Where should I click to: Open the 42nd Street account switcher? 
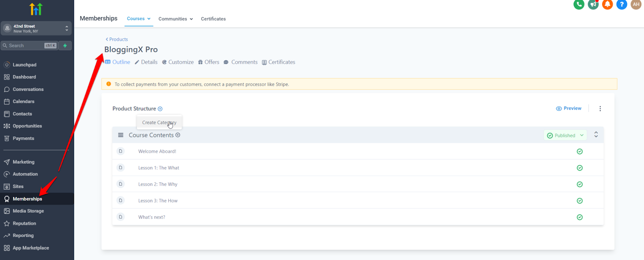[x=36, y=29]
